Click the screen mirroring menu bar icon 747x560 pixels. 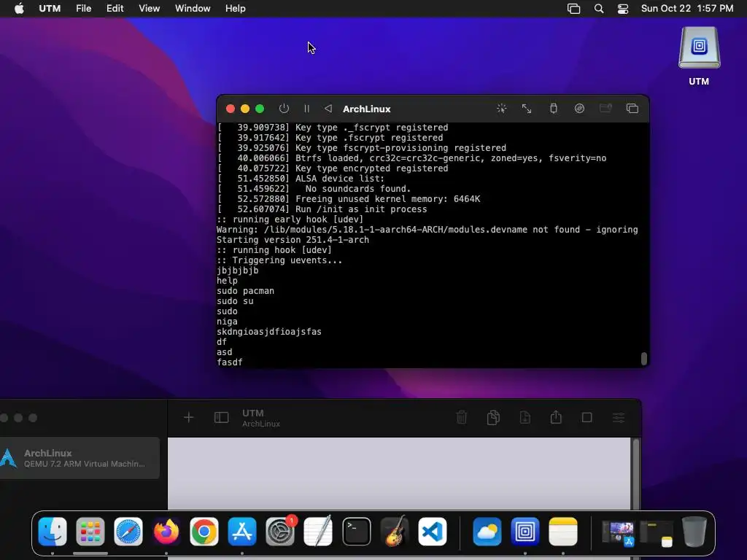[573, 9]
